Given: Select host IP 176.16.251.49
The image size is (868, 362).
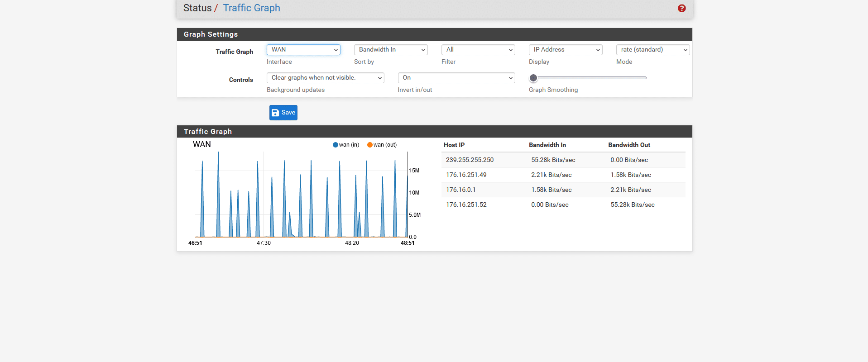Looking at the screenshot, I should [466, 175].
